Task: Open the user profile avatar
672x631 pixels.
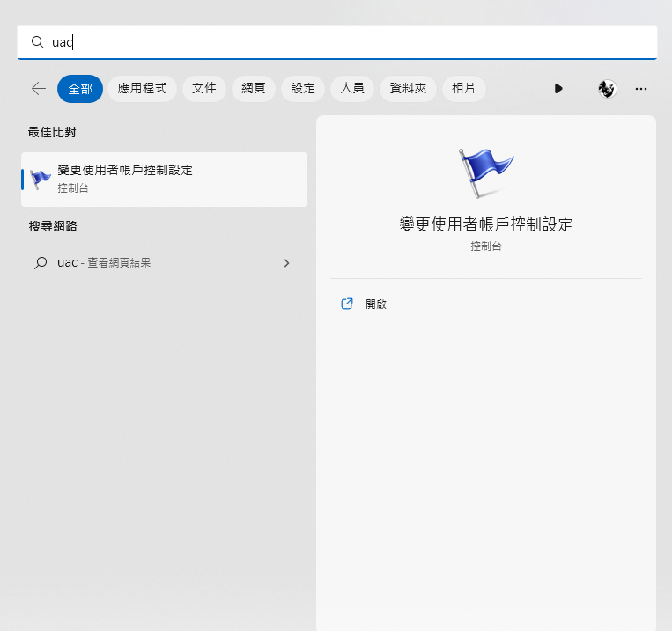Action: click(x=606, y=89)
